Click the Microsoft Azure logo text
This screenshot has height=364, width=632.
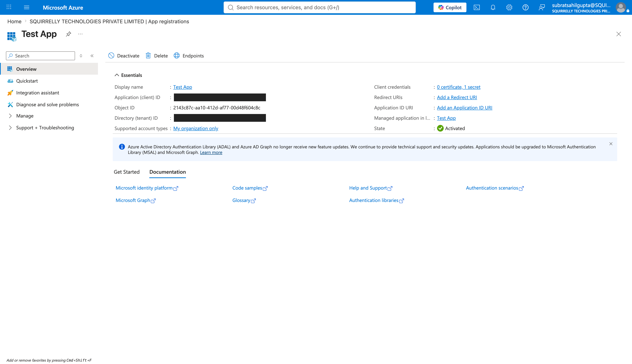(x=63, y=8)
